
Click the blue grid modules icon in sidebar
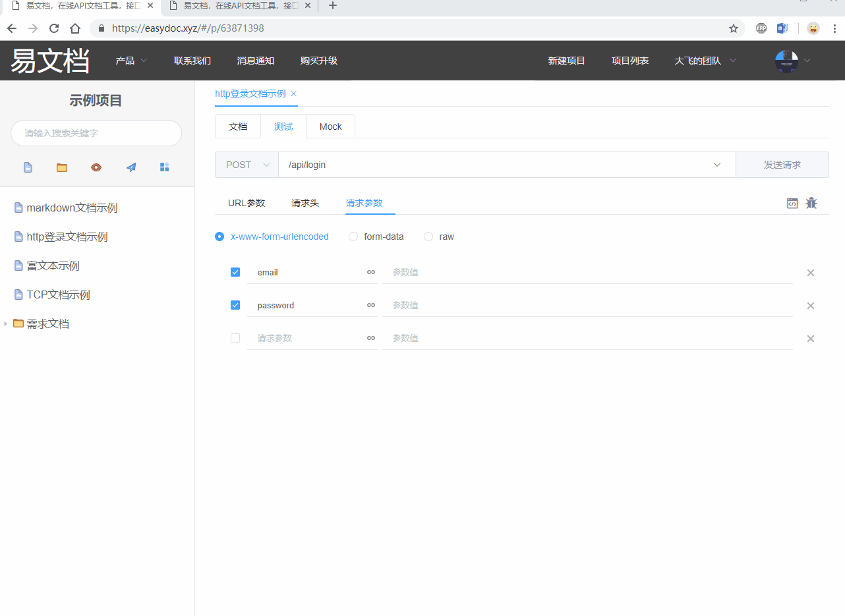[x=165, y=167]
